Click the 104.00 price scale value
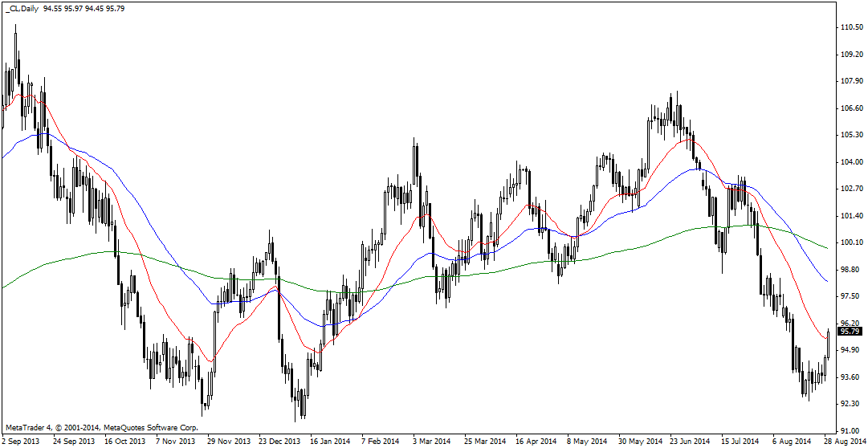This screenshot has height=448, width=868. (x=851, y=162)
